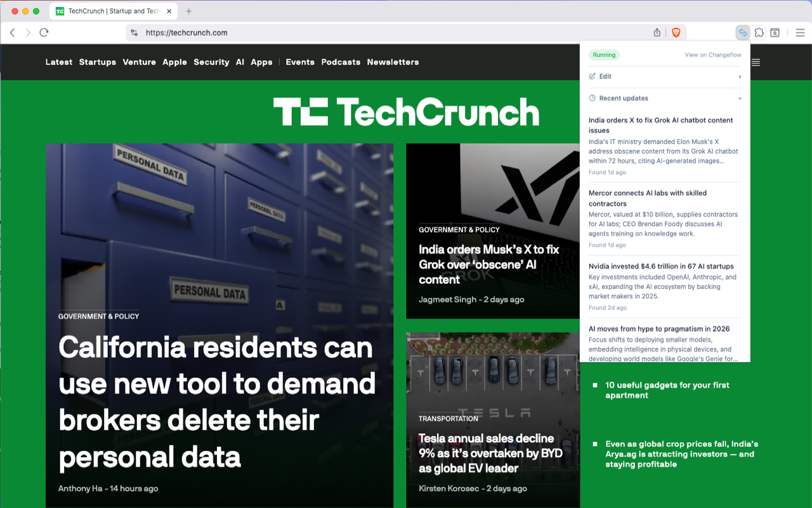Screen dimensions: 812x508
Task: Open View on Changeflow link
Action: click(712, 55)
